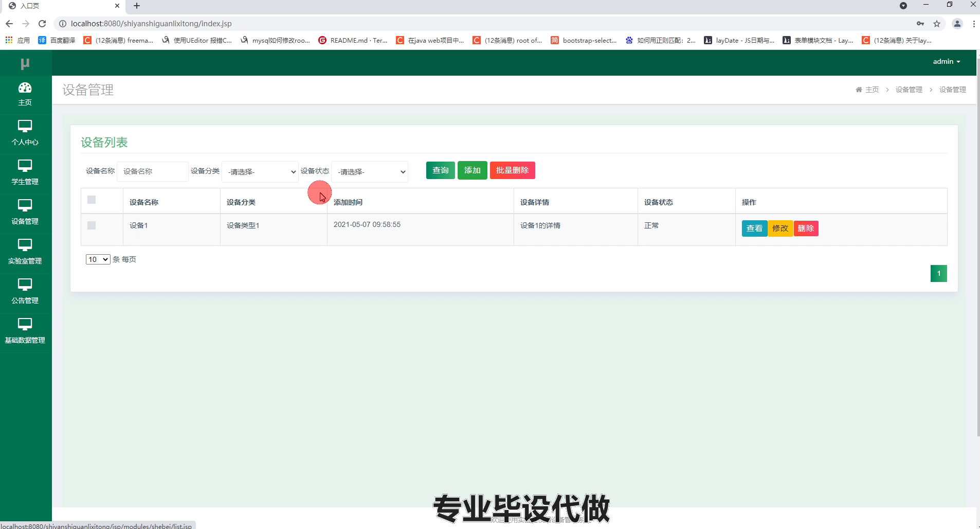Open 个人中心 monitor icon in sidebar
The height and width of the screenshot is (529, 980).
(25, 126)
